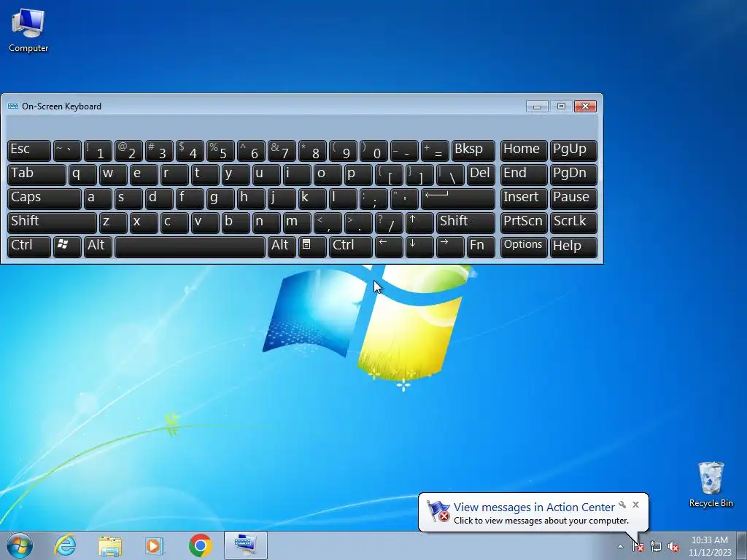Toggle the left Alt key
747x560 pixels.
[x=98, y=246]
